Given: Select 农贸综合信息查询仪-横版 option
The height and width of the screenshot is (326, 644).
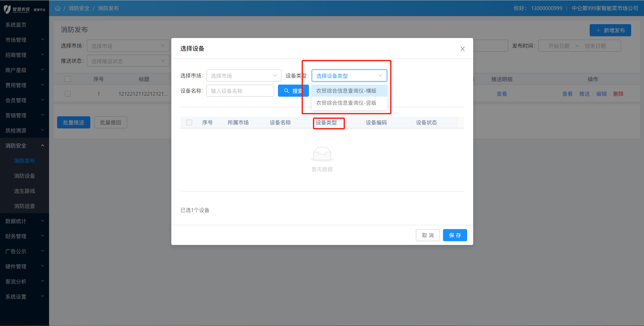Looking at the screenshot, I should pyautogui.click(x=346, y=91).
